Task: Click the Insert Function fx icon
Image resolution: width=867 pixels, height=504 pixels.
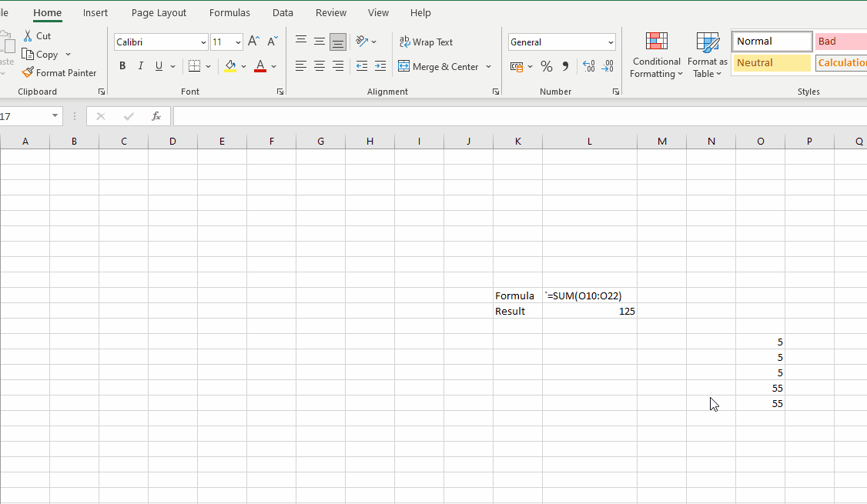Action: point(156,116)
